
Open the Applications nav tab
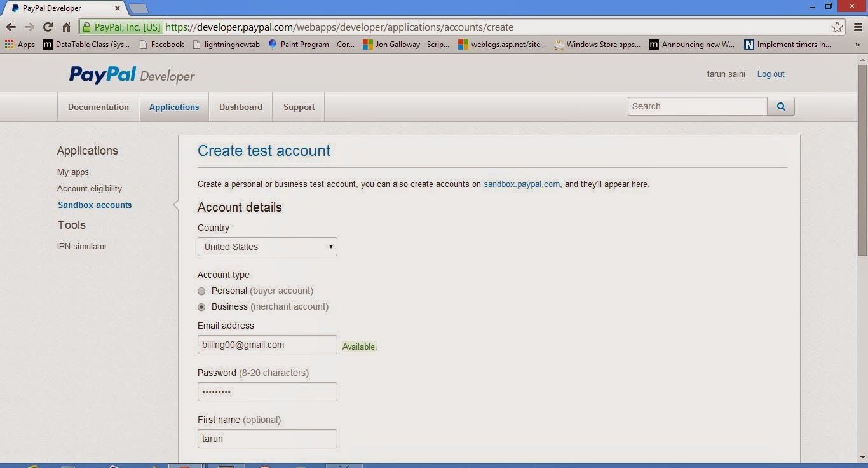coord(174,107)
